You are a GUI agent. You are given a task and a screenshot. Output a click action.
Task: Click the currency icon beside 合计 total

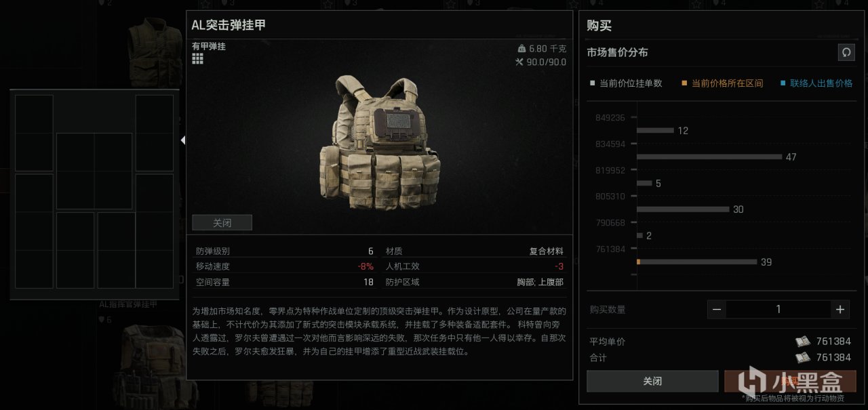pos(803,357)
